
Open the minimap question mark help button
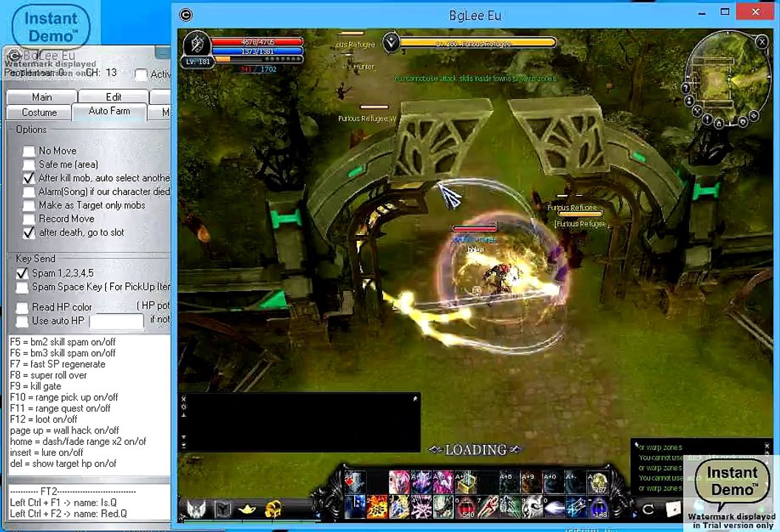click(x=685, y=88)
